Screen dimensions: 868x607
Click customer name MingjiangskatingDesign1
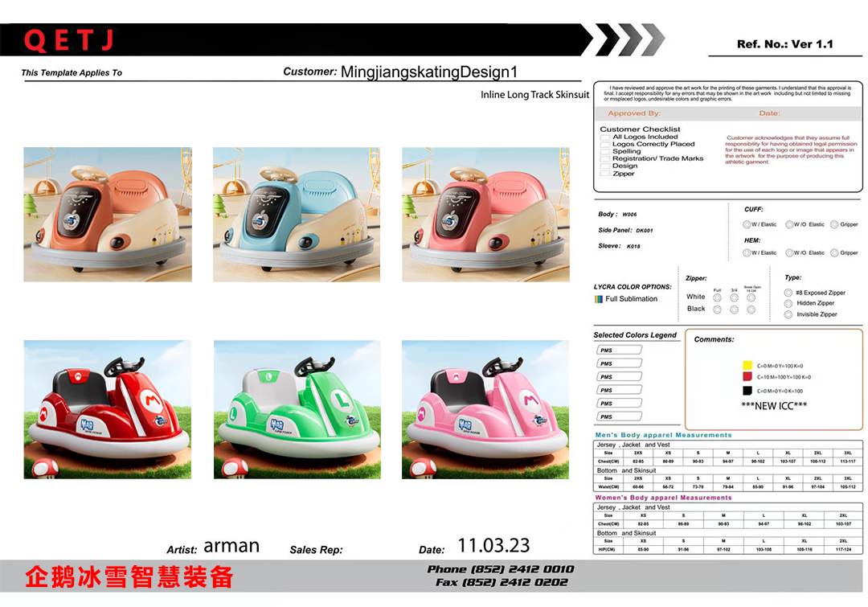coord(429,72)
